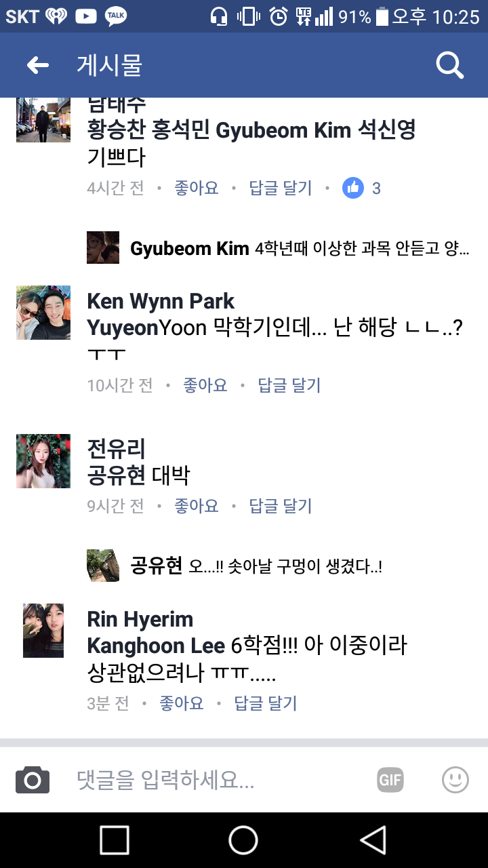Screen dimensions: 488x868
Task: Open the emoji smiley picker
Action: click(455, 780)
